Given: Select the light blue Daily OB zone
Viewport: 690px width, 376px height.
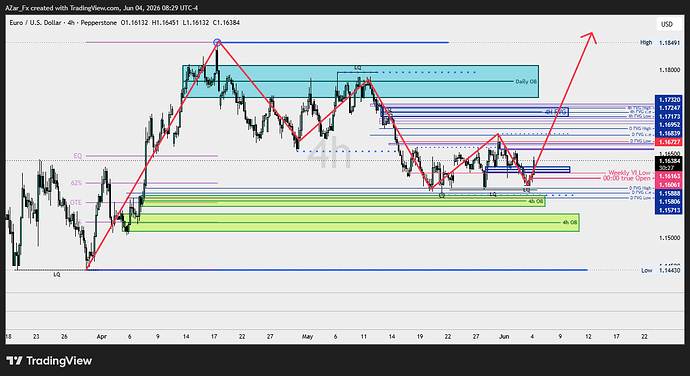Looking at the screenshot, I should [360, 81].
